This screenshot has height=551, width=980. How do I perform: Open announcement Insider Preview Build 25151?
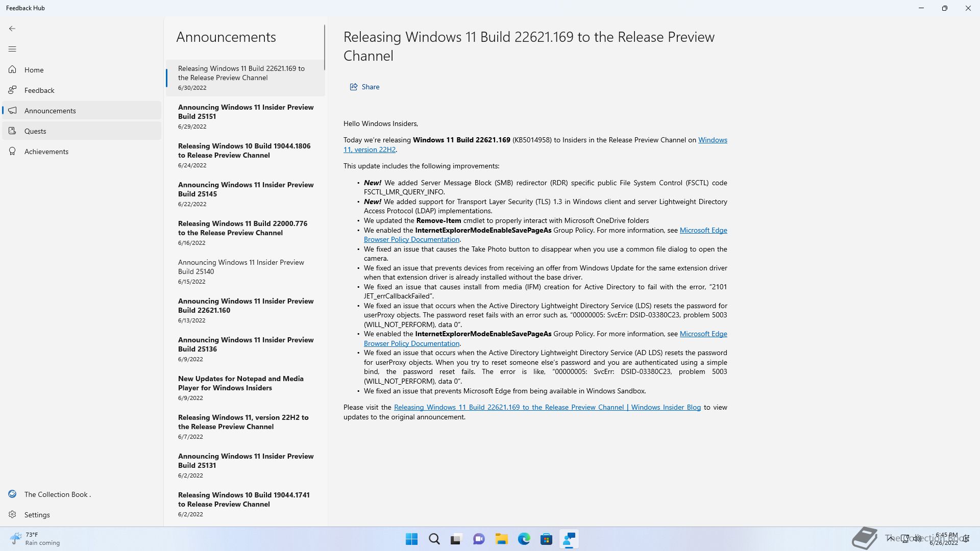(x=246, y=116)
